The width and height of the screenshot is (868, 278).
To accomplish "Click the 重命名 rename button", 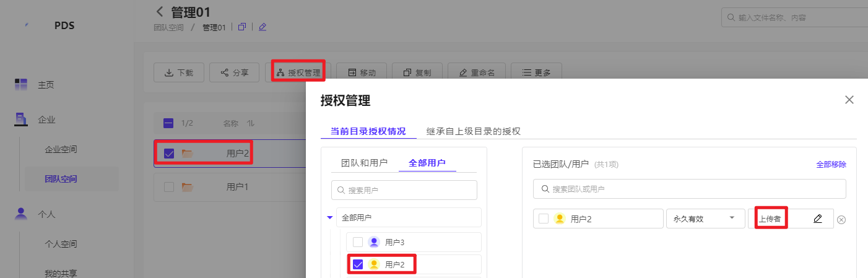I will tap(477, 72).
